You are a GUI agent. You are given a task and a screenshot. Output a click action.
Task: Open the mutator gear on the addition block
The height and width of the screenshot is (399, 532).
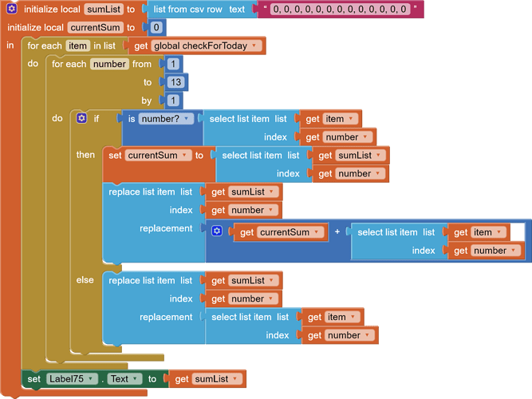217,231
